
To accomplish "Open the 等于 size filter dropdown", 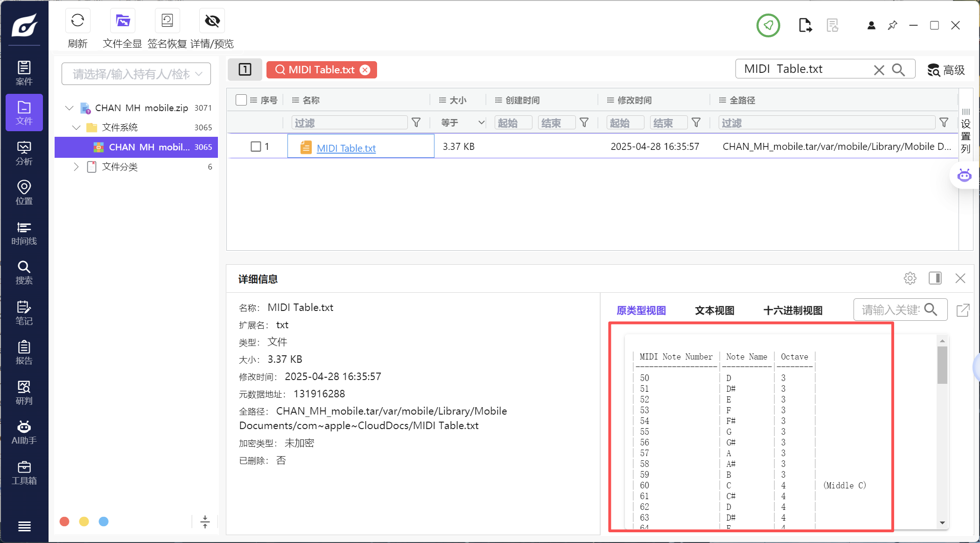I will 462,123.
